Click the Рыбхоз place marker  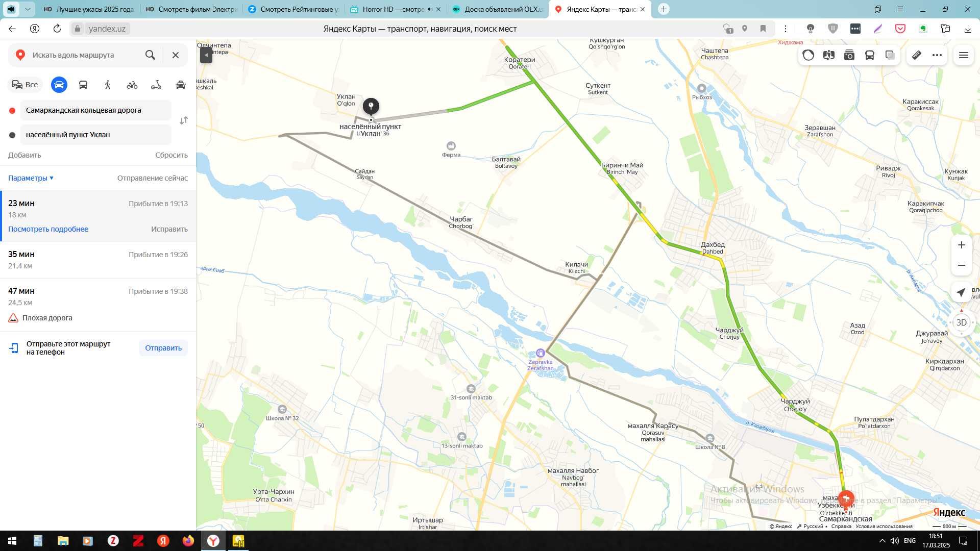pyautogui.click(x=702, y=88)
